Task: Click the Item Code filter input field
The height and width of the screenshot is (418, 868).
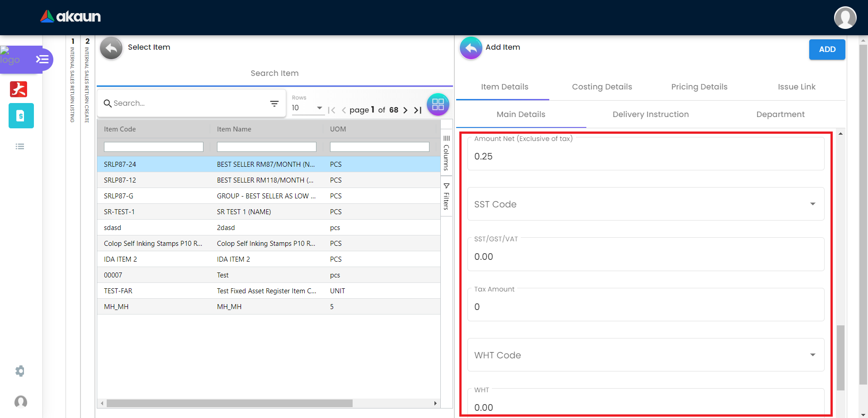Action: (153, 147)
